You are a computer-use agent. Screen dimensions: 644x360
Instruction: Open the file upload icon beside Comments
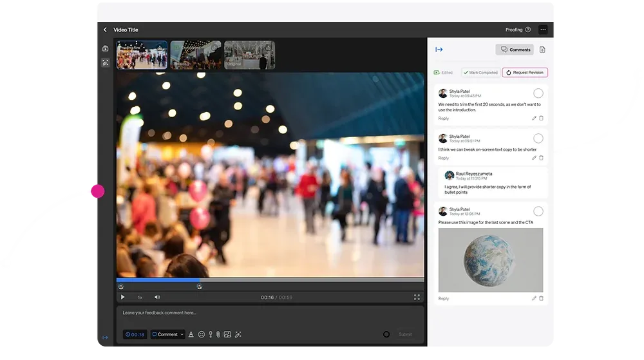(542, 50)
